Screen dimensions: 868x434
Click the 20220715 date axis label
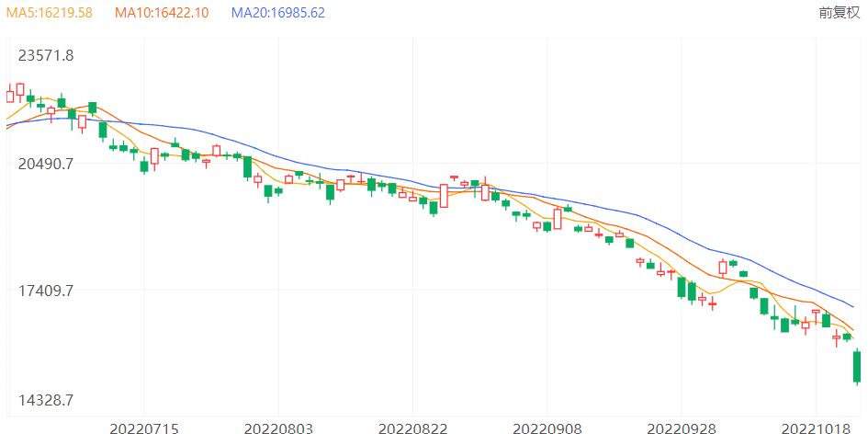144,428
